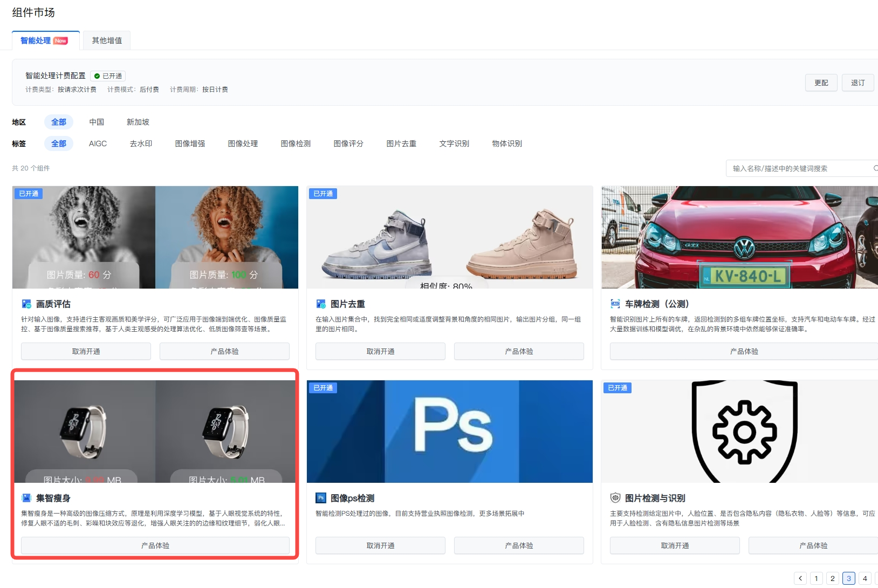This screenshot has height=588, width=878.
Task: Click the 集智瘦身 component icon
Action: click(x=26, y=498)
